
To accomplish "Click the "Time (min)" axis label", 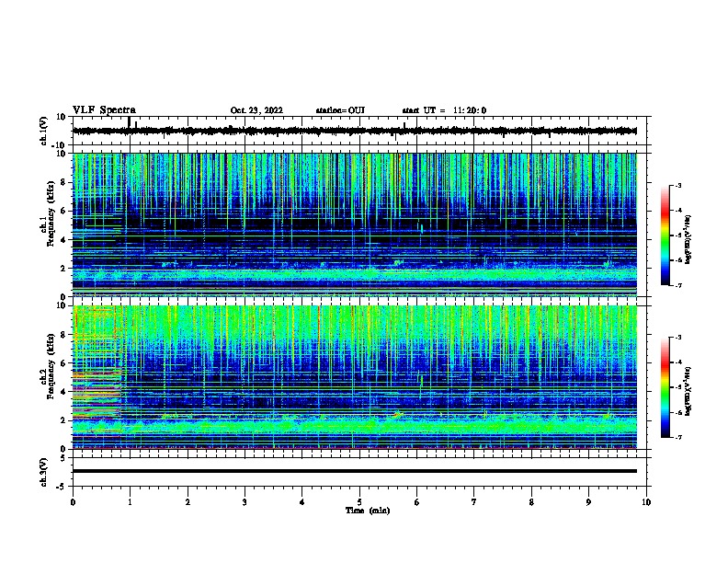I will 368,511.
